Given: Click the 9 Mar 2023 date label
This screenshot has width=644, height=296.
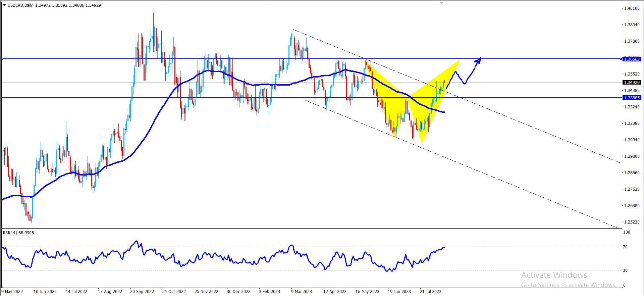Looking at the screenshot, I should coord(302,292).
